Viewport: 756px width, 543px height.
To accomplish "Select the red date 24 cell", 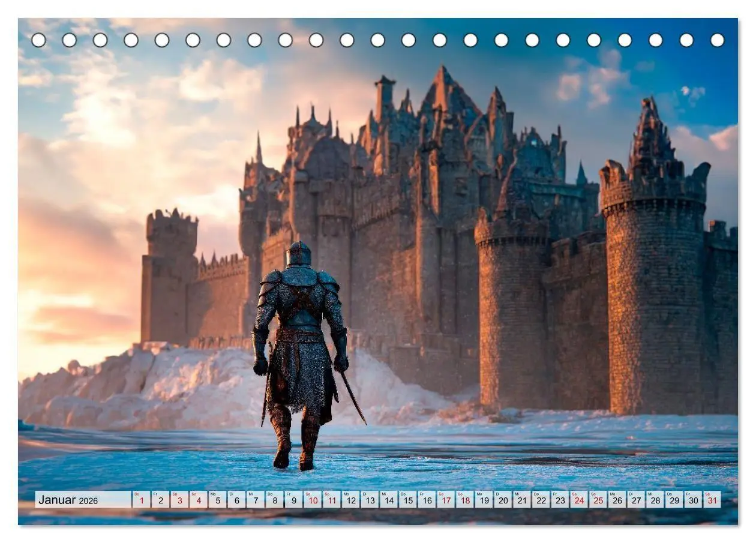I will (x=578, y=500).
